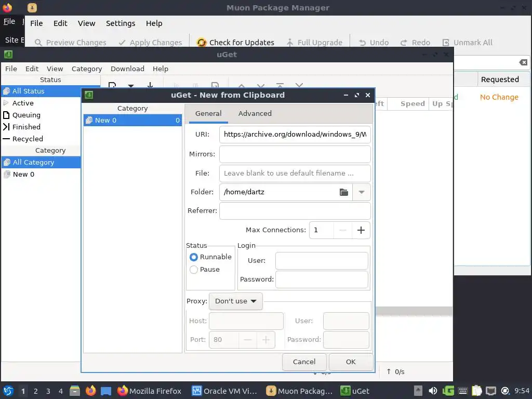Viewport: 532px width, 399px height.
Task: Click Full Upgrade in Muon toolbar
Action: [x=314, y=43]
